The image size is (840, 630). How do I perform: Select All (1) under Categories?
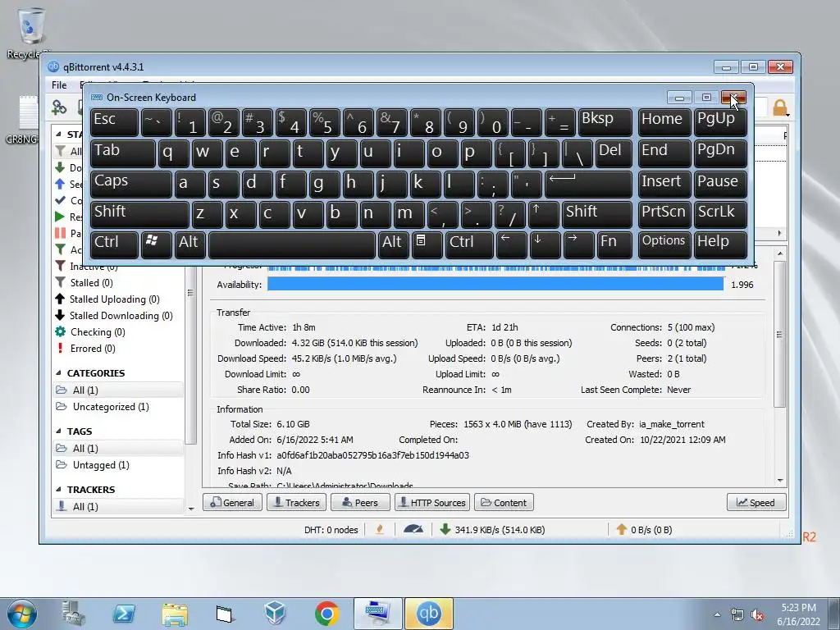118,390
